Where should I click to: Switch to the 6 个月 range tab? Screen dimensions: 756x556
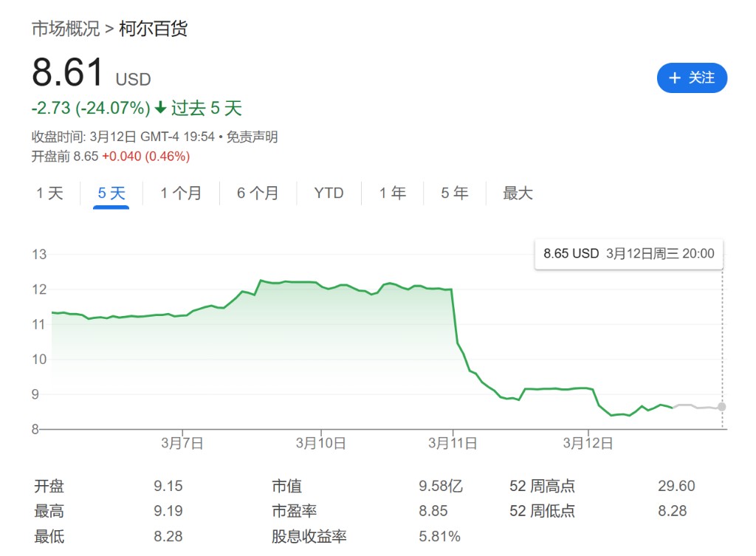click(x=258, y=193)
